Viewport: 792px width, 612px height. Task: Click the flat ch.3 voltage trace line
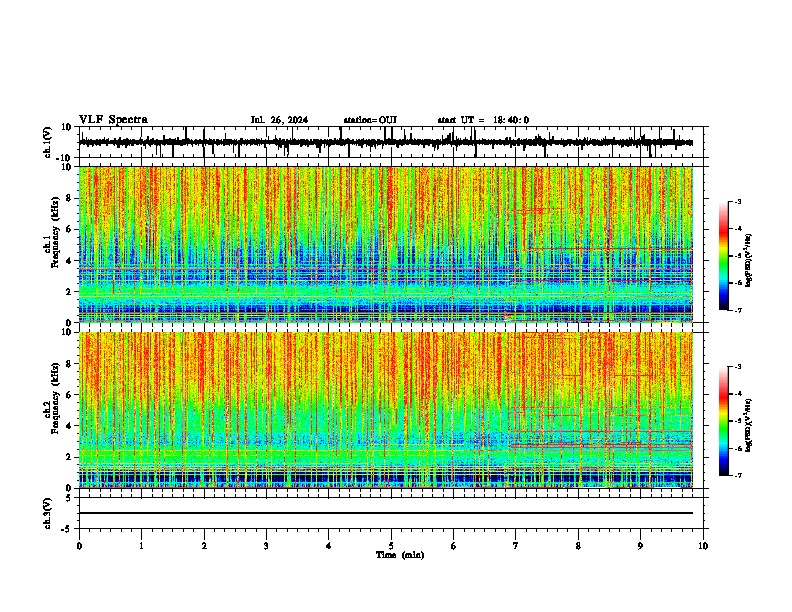[x=386, y=513]
